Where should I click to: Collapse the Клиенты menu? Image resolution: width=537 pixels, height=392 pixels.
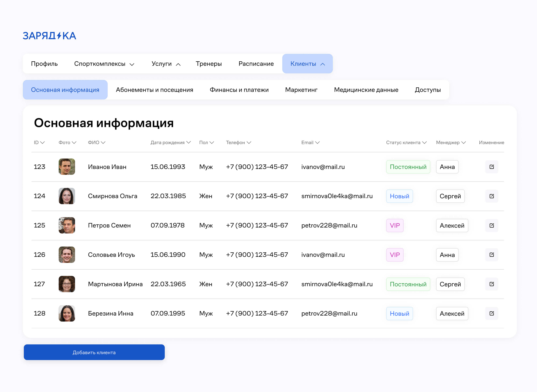307,64
